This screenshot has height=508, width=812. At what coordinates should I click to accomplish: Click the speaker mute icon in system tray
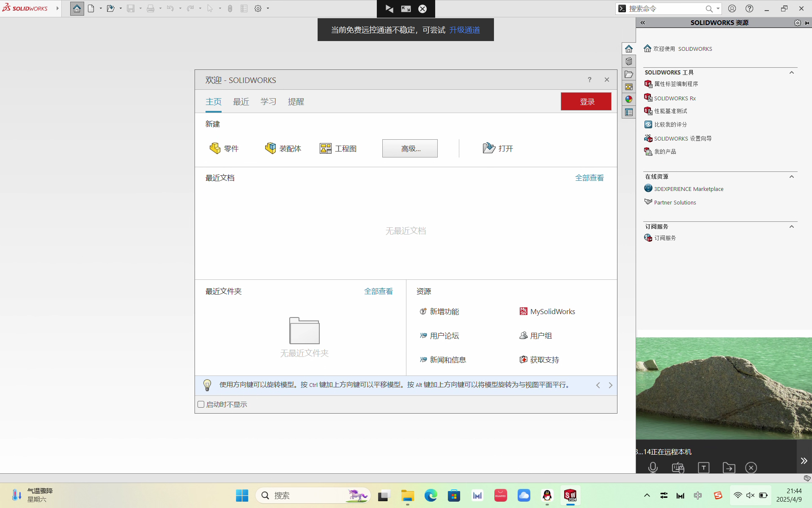[750, 495]
